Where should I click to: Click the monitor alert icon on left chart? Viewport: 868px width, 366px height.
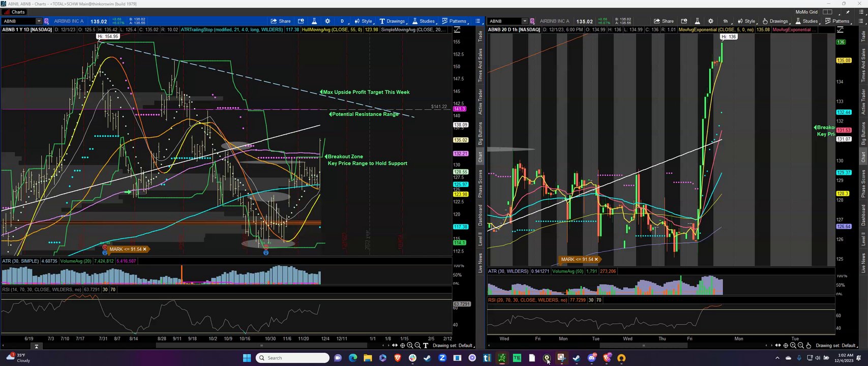point(301,21)
